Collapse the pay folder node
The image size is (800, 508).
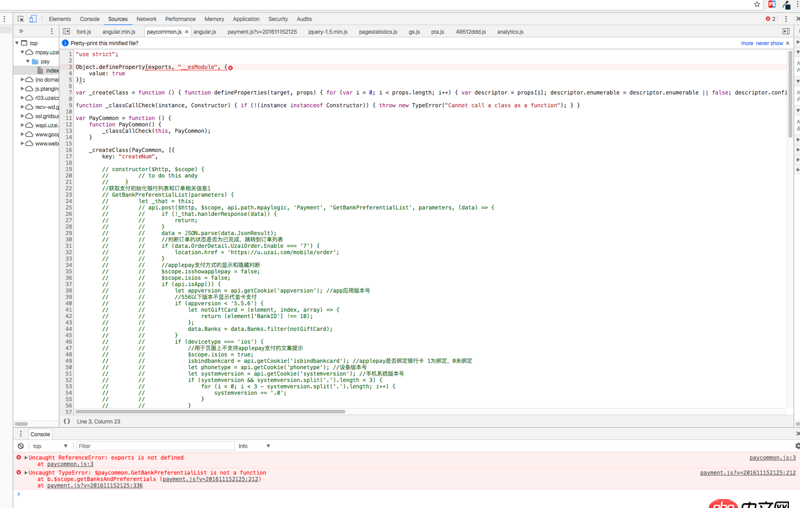point(28,61)
